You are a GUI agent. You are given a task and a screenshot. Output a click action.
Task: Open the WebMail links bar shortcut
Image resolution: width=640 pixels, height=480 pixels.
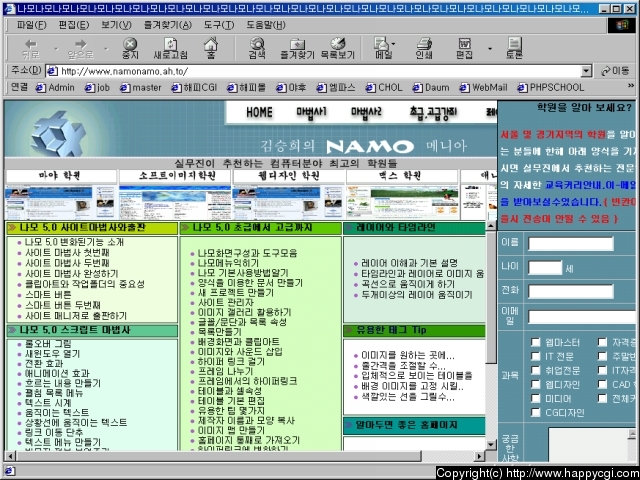pyautogui.click(x=483, y=87)
